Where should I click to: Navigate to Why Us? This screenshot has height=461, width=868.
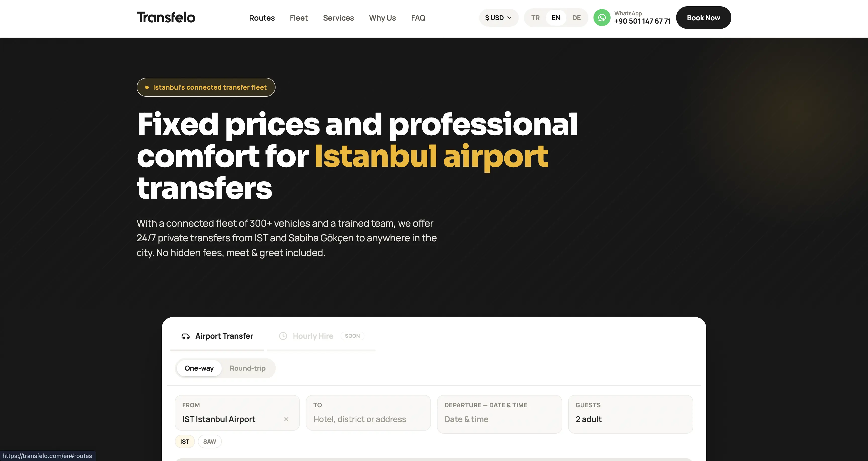point(383,18)
